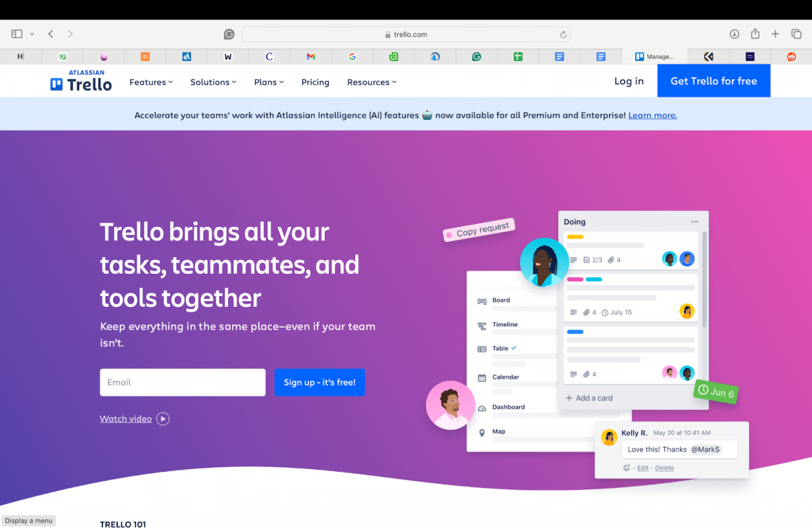Open the Learn more link in the banner
The width and height of the screenshot is (812, 528).
click(652, 115)
